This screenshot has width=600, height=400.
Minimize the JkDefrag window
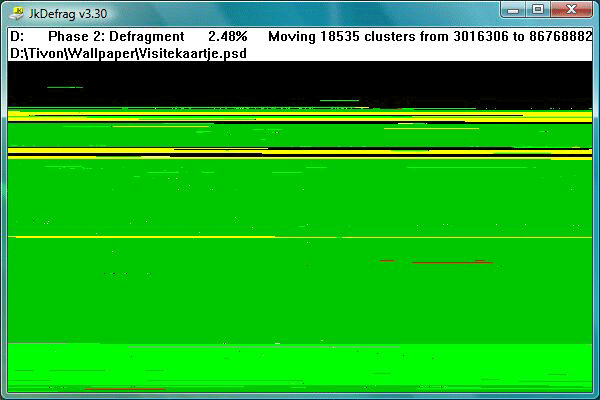[513, 10]
